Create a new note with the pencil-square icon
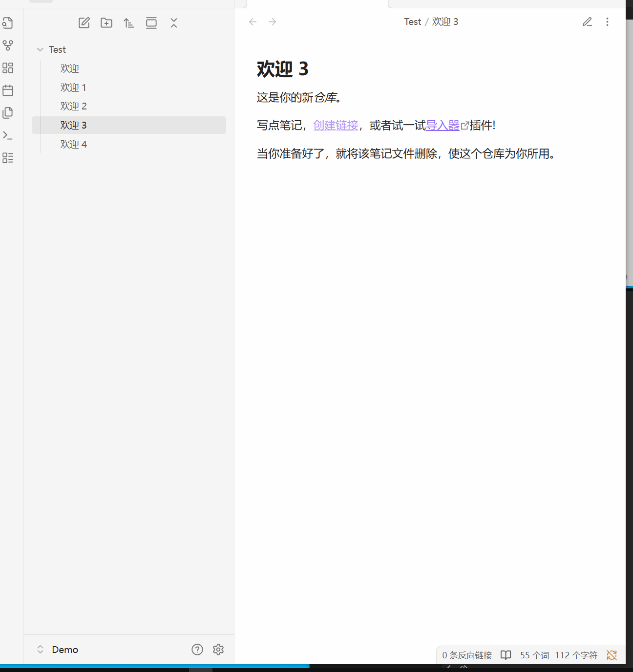 [84, 23]
